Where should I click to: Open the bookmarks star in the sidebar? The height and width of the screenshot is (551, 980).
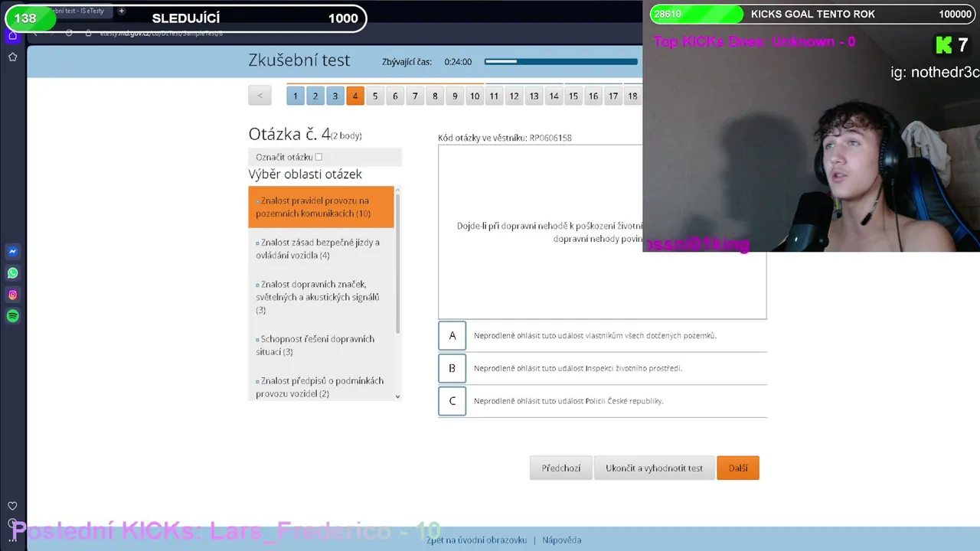[12, 57]
